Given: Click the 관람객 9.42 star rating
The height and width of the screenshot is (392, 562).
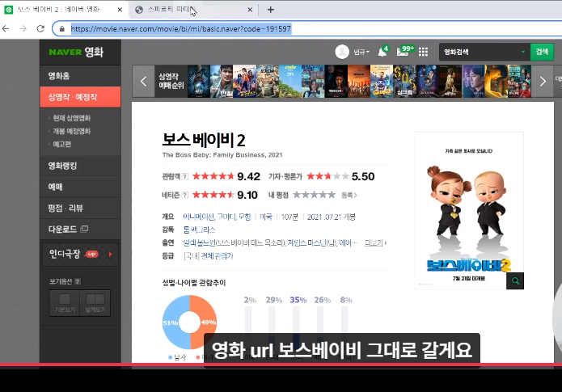Looking at the screenshot, I should click(x=226, y=176).
